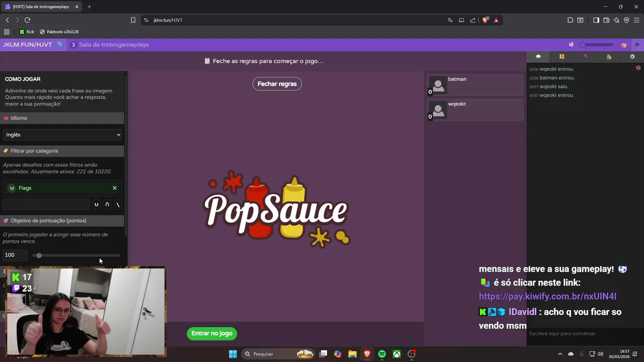Toggle the union mode on Flags filter
The height and width of the screenshot is (362, 644).
12,188
